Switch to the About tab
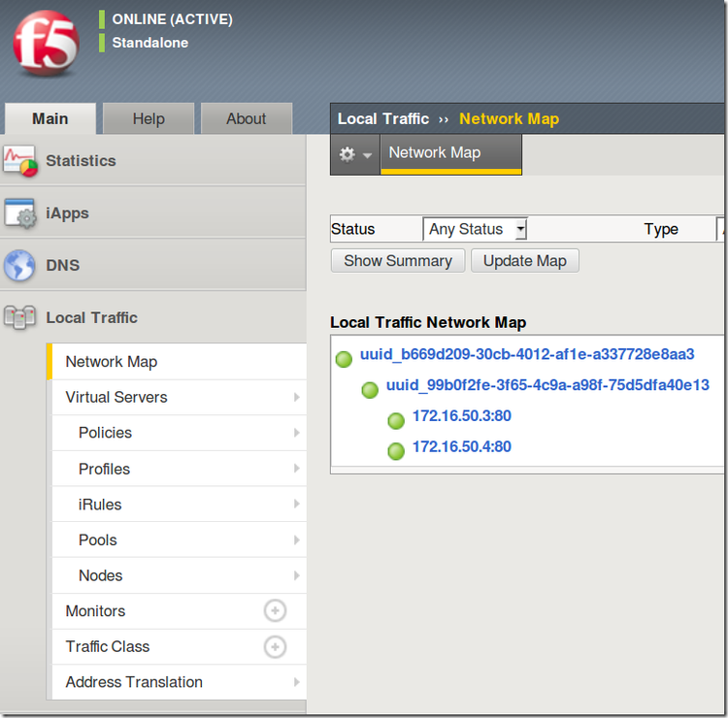This screenshot has height=718, width=728. tap(247, 118)
